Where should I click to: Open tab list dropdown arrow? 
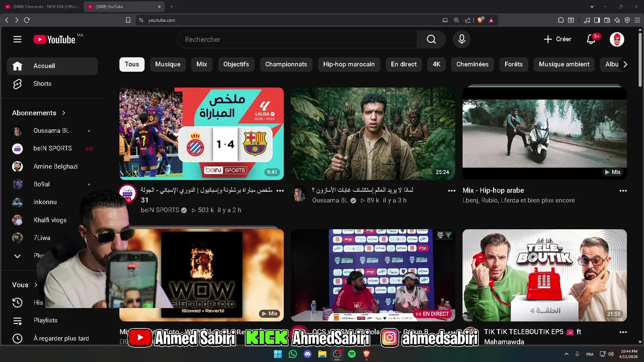click(592, 7)
